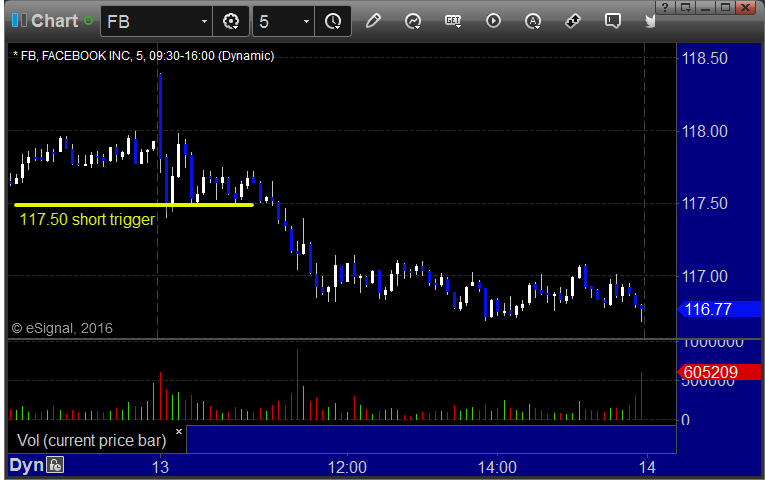Maximize the chart window
The width and height of the screenshot is (765, 480).
pos(725,7)
